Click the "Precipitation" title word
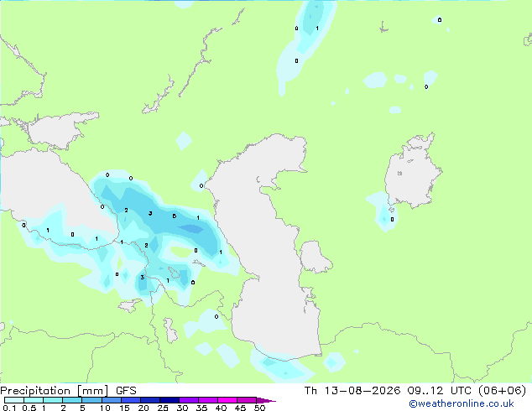The width and height of the screenshot is (532, 411). (35, 391)
